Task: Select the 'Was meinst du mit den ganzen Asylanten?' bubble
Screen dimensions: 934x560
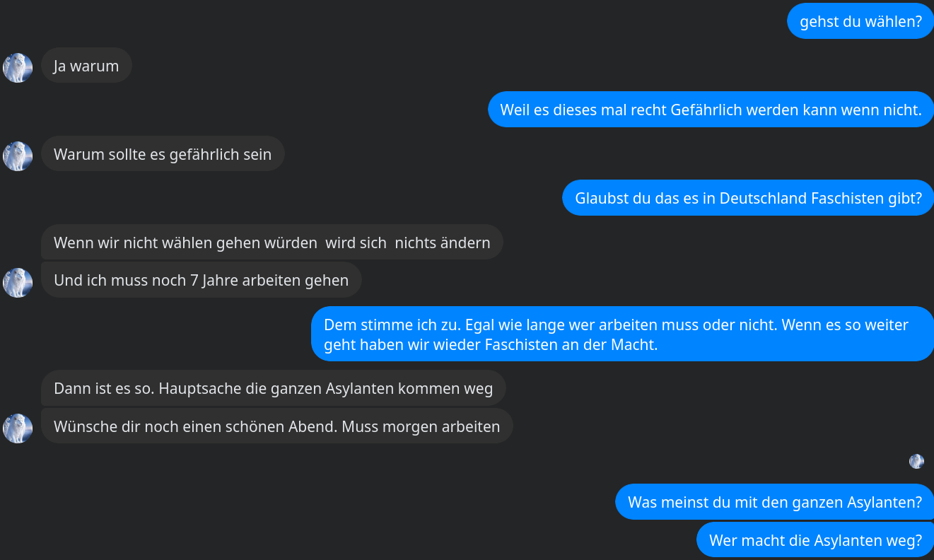Action: click(x=774, y=502)
